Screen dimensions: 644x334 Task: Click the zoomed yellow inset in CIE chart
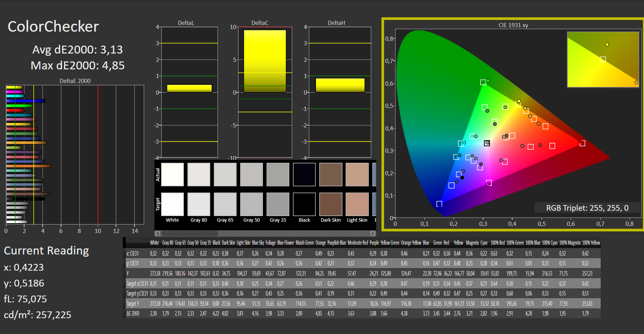[603, 60]
